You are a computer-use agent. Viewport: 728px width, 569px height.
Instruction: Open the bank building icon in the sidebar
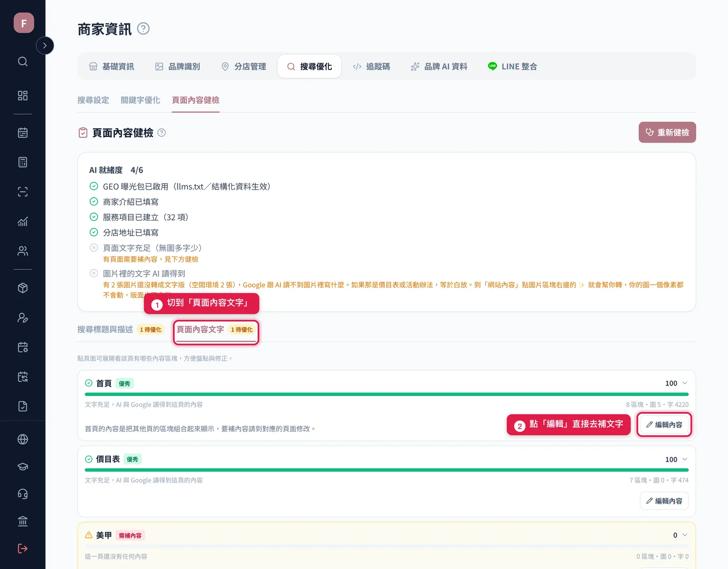23,521
